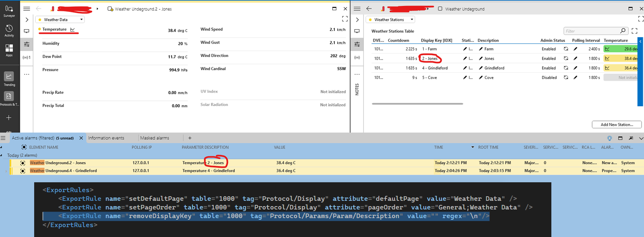Click the light bulb icon in alarm console
The image size is (644, 237).
(609, 138)
